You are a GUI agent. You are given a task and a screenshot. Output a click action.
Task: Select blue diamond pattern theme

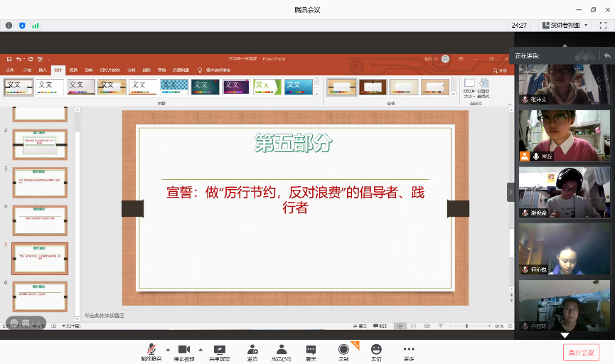174,87
